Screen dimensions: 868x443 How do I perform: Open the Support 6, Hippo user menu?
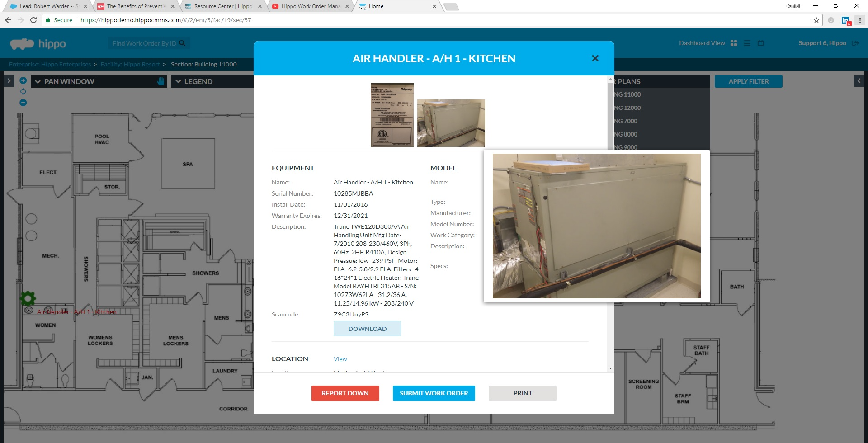point(822,43)
